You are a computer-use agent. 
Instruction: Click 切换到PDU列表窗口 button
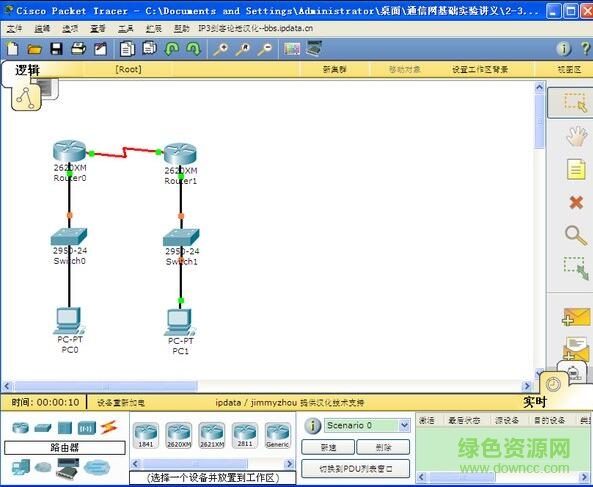coord(355,469)
